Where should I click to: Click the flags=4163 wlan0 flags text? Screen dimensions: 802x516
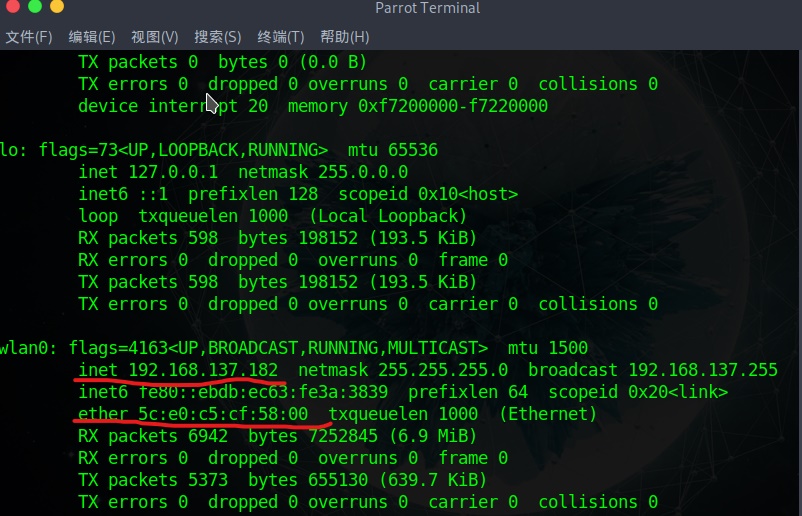point(278,348)
